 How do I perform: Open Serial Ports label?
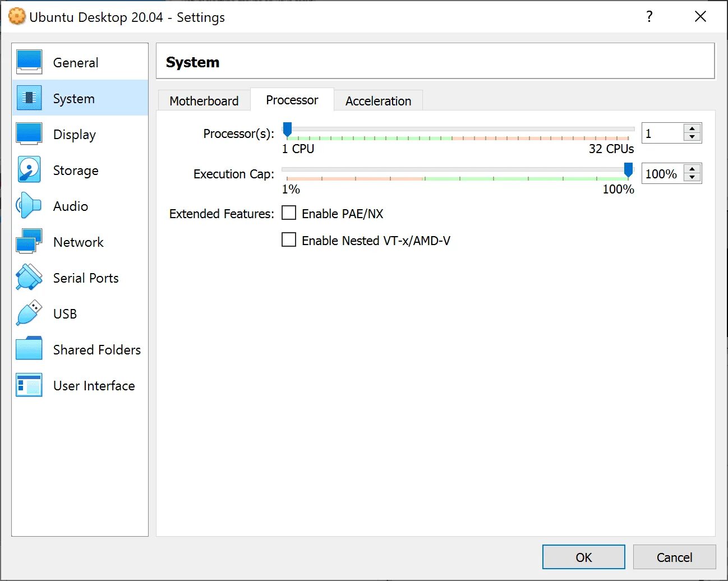(x=86, y=278)
